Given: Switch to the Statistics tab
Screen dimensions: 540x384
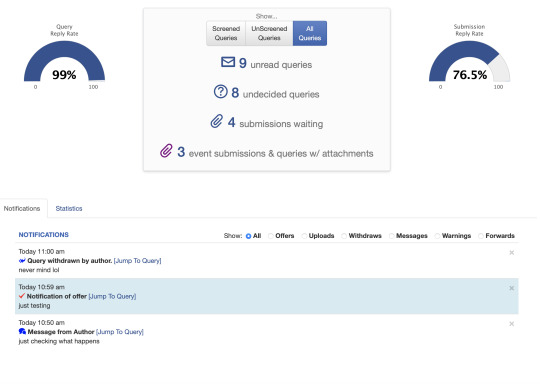Looking at the screenshot, I should point(69,209).
